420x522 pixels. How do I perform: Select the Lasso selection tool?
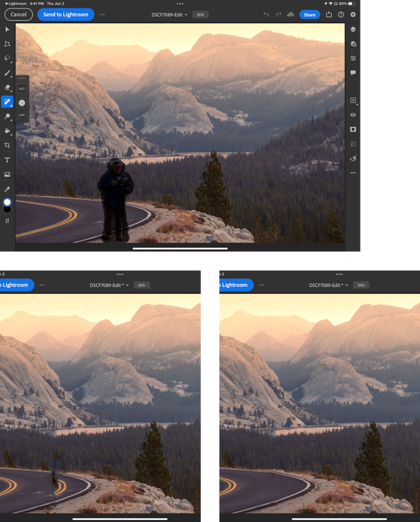tap(7, 58)
